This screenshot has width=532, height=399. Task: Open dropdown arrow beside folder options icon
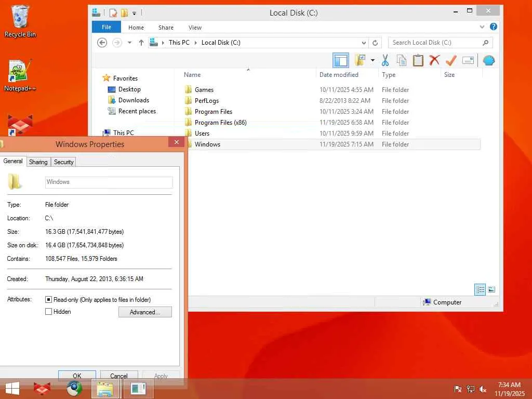(x=373, y=60)
